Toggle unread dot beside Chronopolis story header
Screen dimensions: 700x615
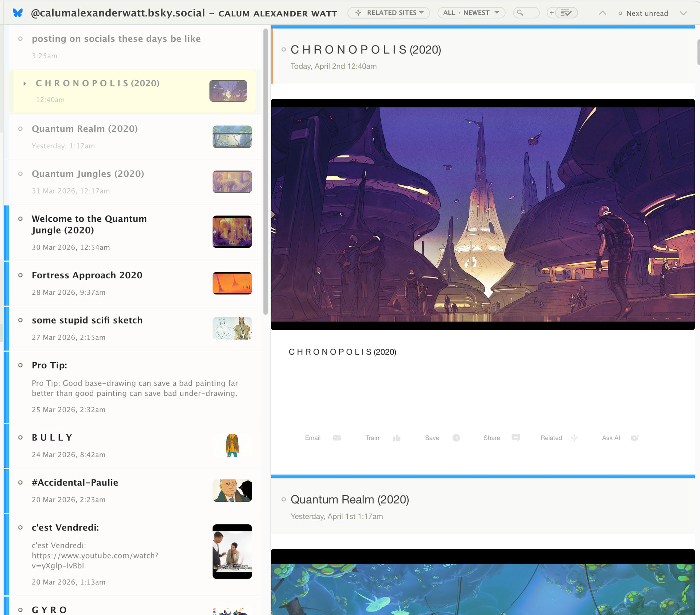[284, 50]
